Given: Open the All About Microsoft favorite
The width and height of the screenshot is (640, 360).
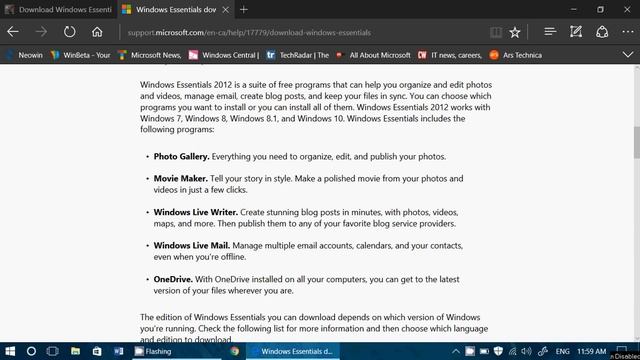Looking at the screenshot, I should click(x=373, y=55).
